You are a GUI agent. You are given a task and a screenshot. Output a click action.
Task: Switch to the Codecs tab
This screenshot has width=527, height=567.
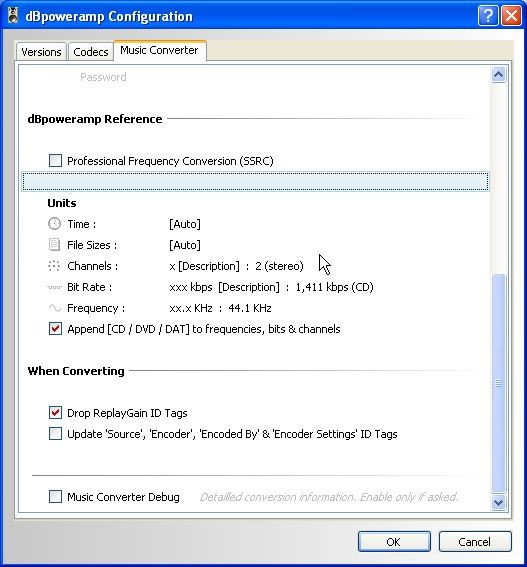click(90, 52)
